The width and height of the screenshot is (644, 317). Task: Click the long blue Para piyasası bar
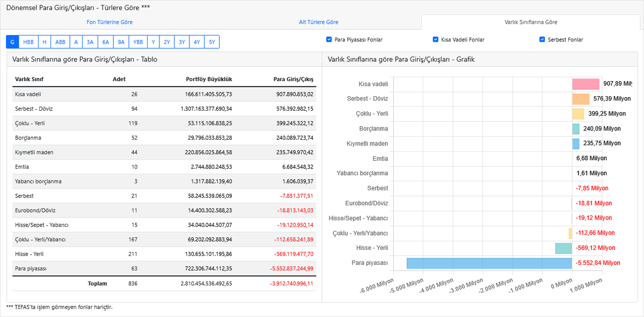[489, 263]
